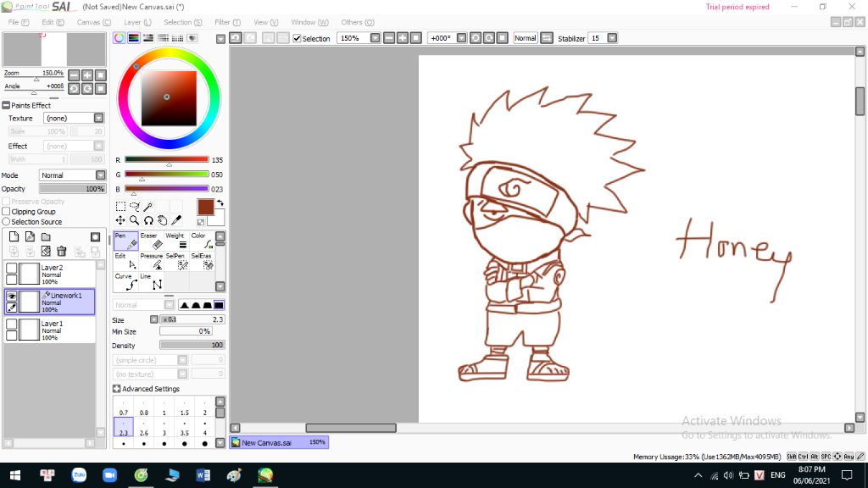This screenshot has width=868, height=488.
Task: Adjust the red R color slider
Action: [x=167, y=159]
